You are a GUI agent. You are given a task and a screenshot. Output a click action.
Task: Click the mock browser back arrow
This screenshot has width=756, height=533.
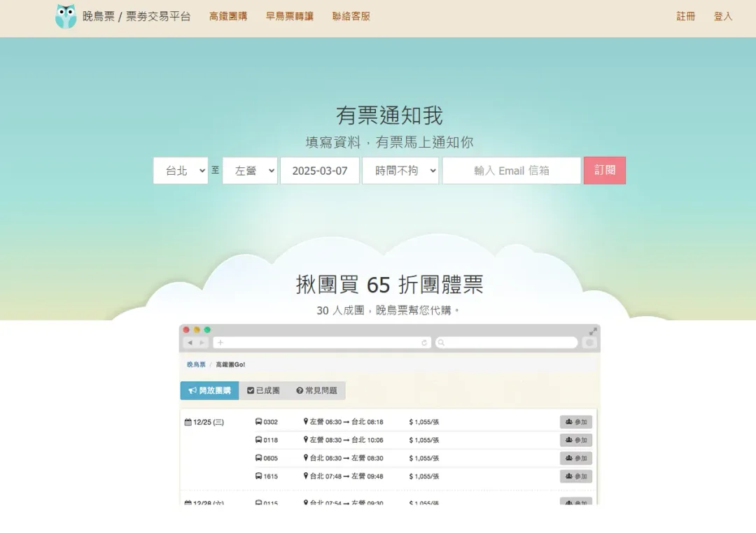tap(190, 343)
